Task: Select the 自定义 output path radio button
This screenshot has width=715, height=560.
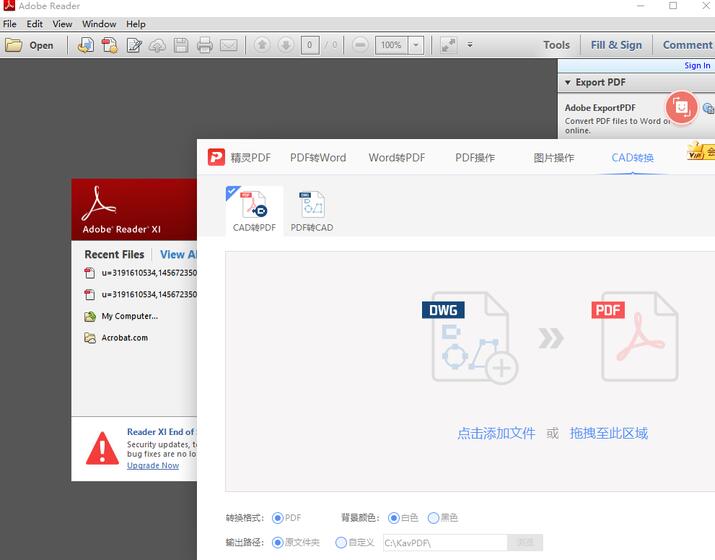Action: (341, 543)
